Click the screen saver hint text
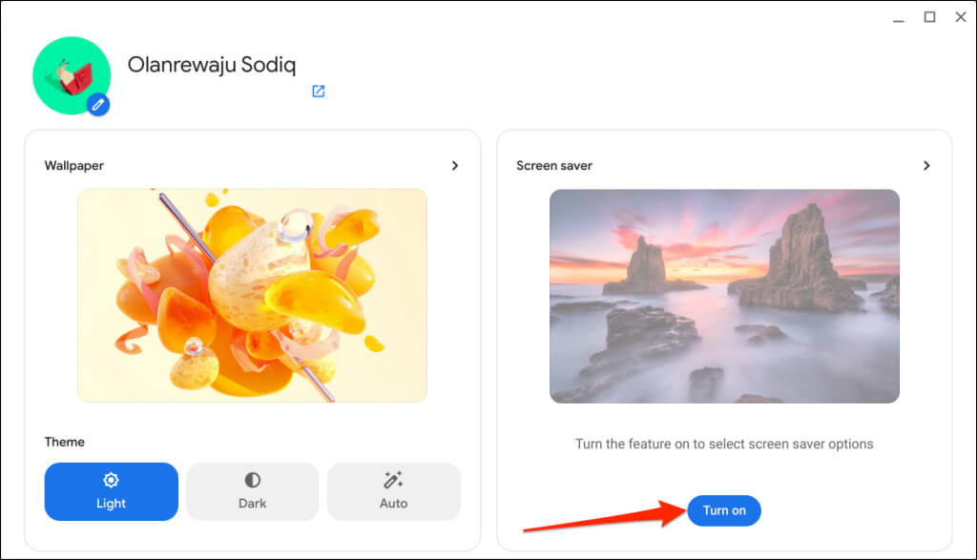 (x=724, y=444)
